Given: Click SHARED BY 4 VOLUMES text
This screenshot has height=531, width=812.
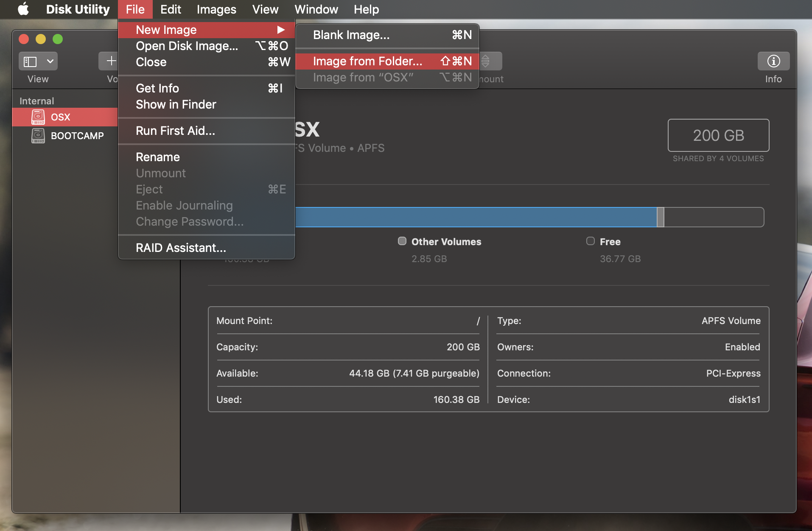Looking at the screenshot, I should [718, 159].
